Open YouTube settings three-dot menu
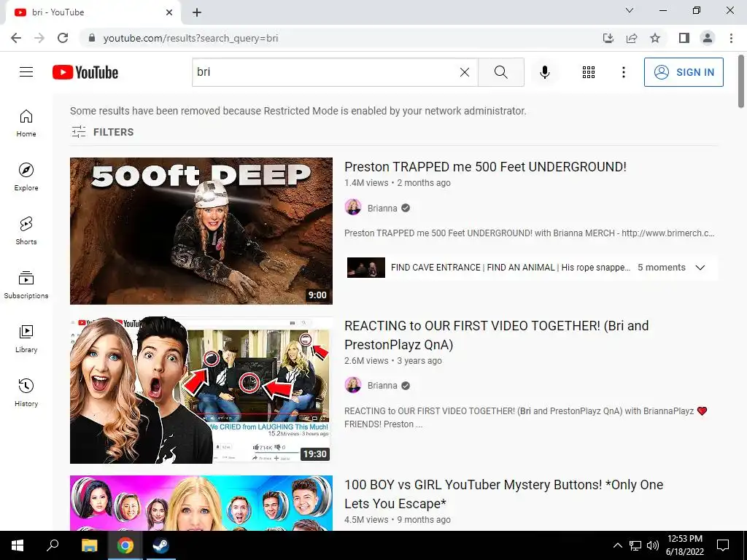747x560 pixels. point(623,72)
